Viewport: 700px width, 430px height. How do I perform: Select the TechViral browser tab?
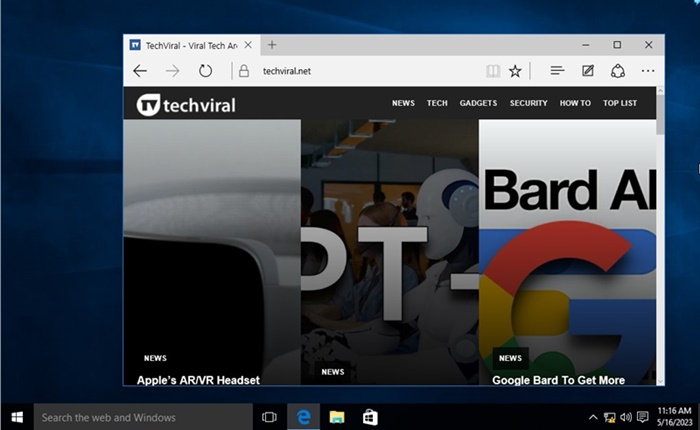(192, 45)
